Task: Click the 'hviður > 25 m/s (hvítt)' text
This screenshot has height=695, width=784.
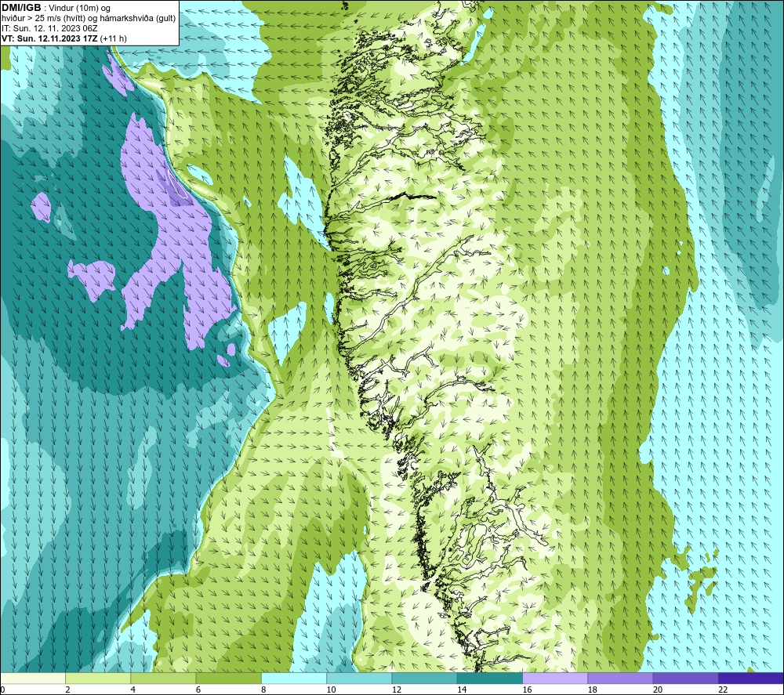Action: pos(43,19)
